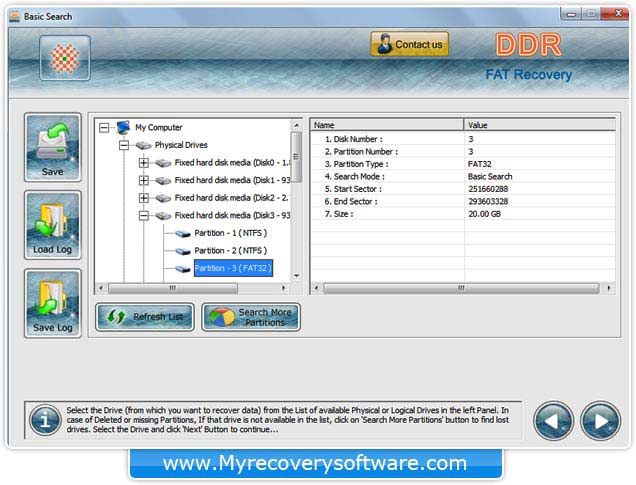The height and width of the screenshot is (485, 636).
Task: Click the Partition - 3 drive icon
Action: tap(183, 268)
